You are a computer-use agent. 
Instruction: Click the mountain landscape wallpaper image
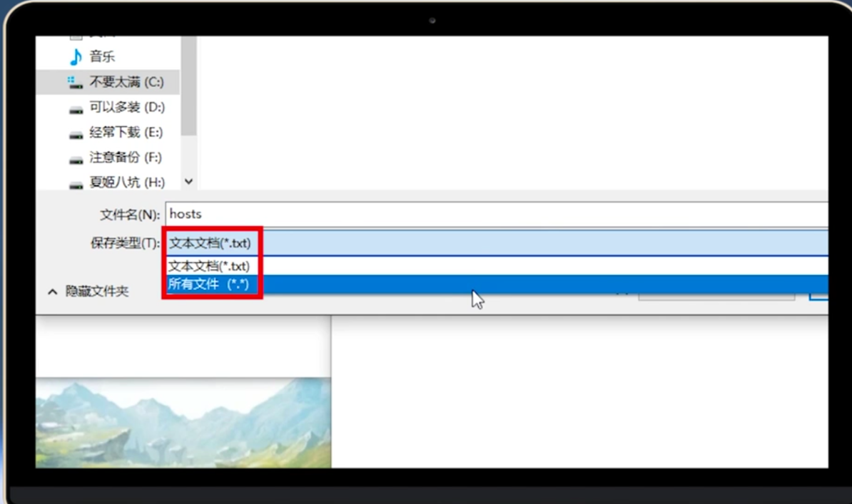(x=183, y=423)
